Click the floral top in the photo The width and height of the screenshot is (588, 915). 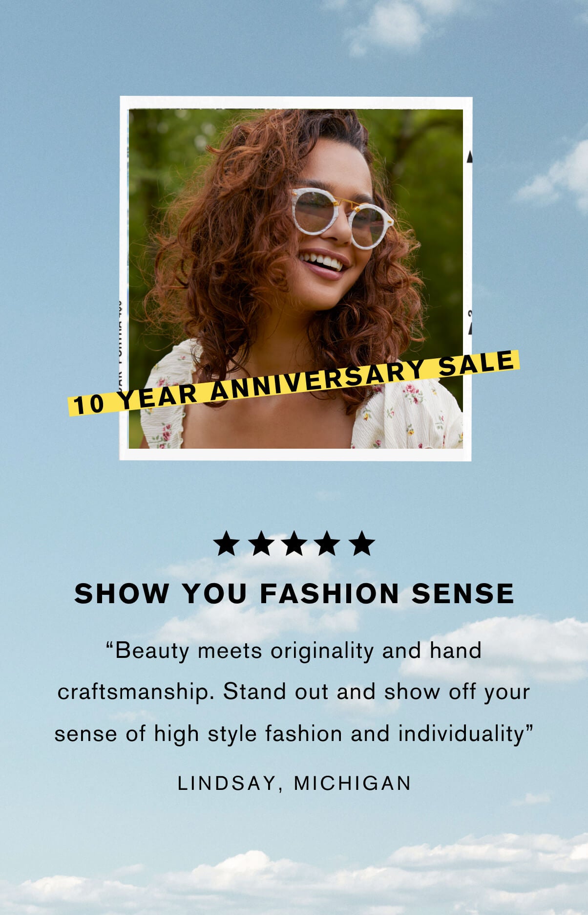click(x=408, y=415)
